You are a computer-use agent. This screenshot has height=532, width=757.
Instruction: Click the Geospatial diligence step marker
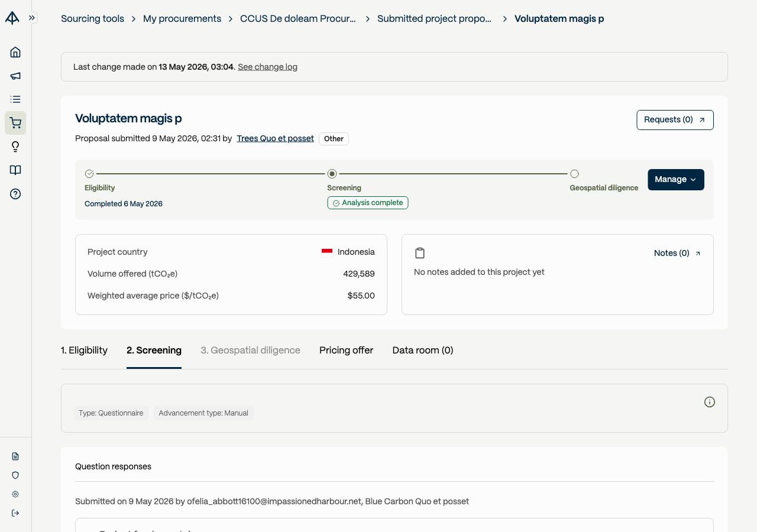point(574,174)
